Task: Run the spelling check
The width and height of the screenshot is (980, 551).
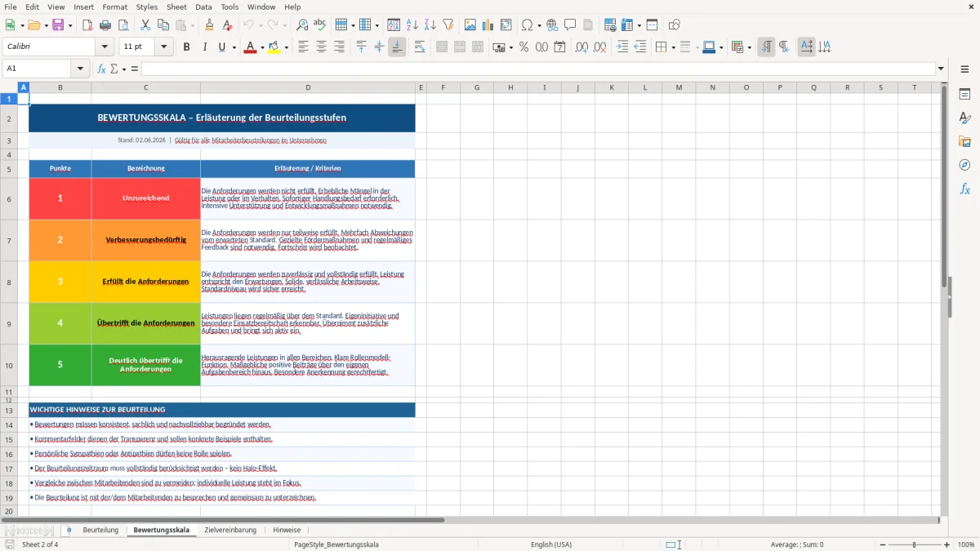Action: (320, 25)
